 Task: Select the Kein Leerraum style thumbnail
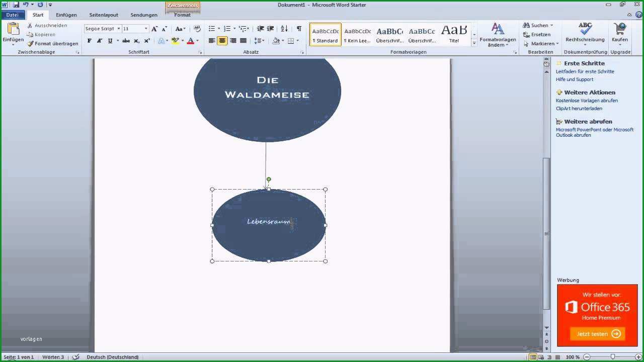coord(358,35)
